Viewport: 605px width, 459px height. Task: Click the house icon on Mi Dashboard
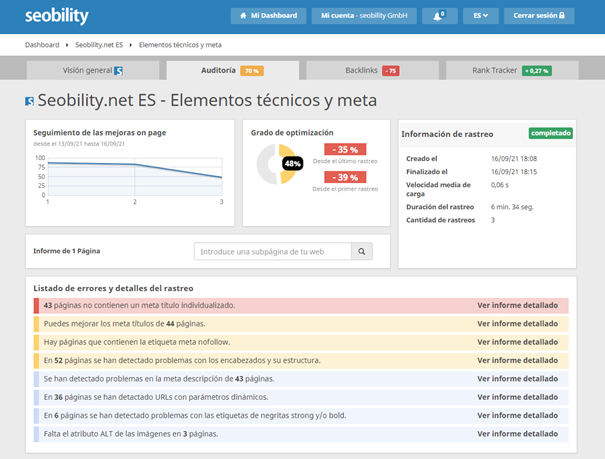243,16
